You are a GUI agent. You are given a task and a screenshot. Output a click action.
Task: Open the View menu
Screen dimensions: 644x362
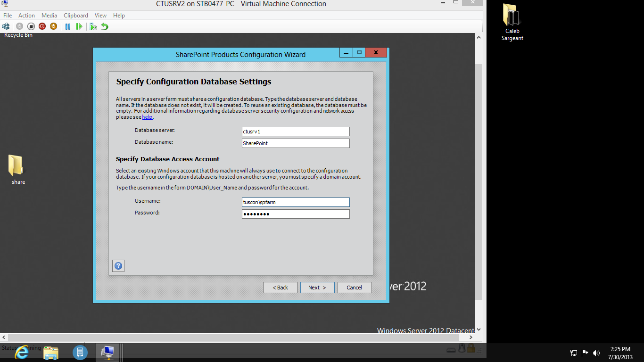point(100,16)
